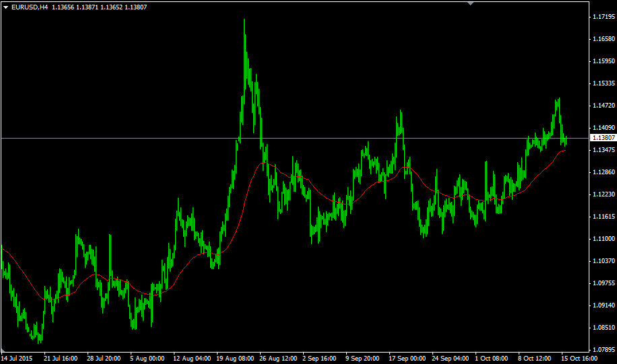Image resolution: width=617 pixels, height=364 pixels.
Task: Click the 1.12860 price axis label
Action: point(604,172)
